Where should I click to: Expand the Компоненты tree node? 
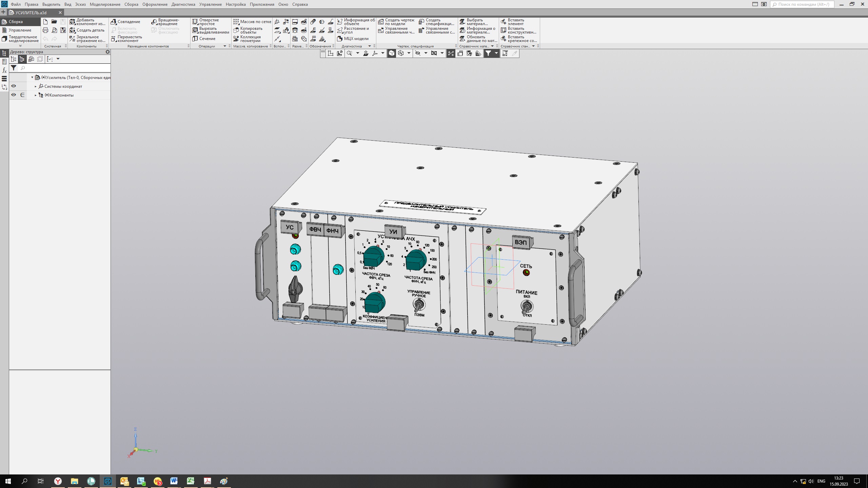(36, 95)
